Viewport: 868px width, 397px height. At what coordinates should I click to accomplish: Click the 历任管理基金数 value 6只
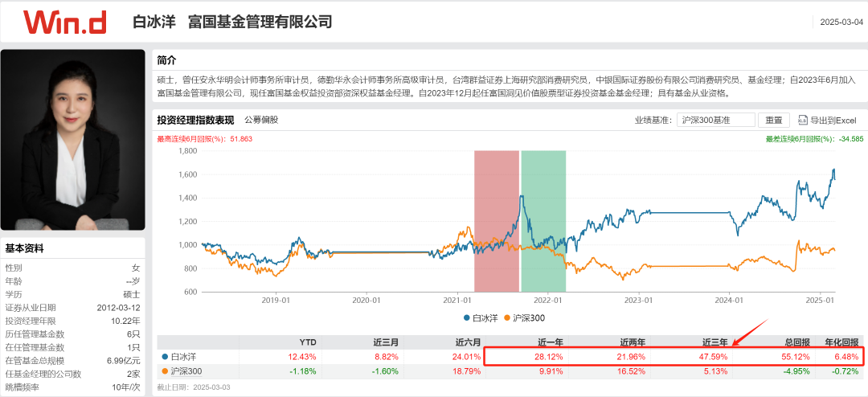133,334
